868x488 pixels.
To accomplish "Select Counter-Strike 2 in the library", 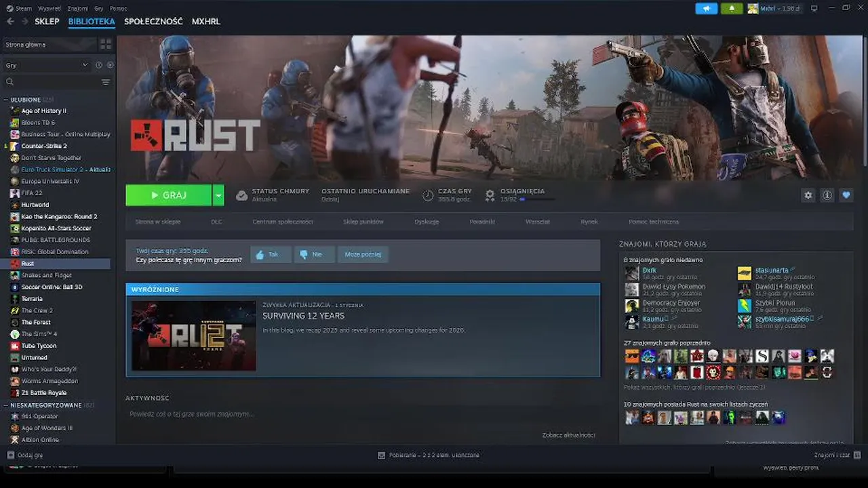I will pyautogui.click(x=44, y=146).
